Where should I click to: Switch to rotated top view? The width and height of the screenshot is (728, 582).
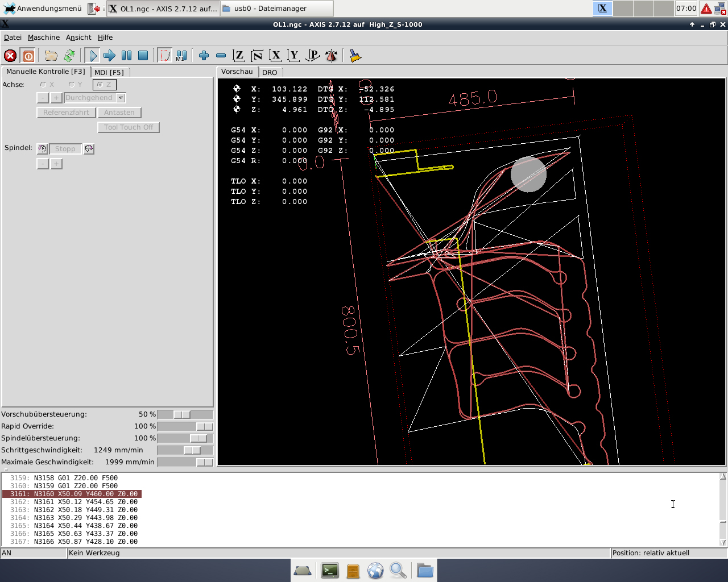[257, 56]
